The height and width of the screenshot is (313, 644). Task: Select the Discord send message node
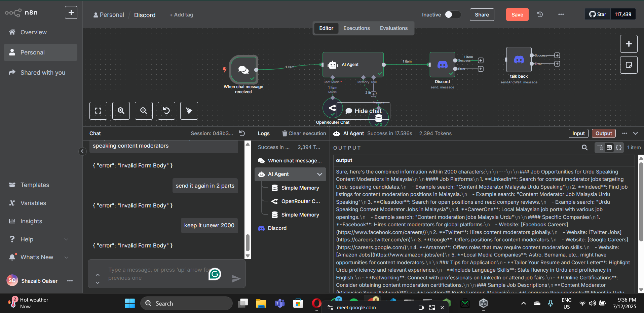coord(442,65)
